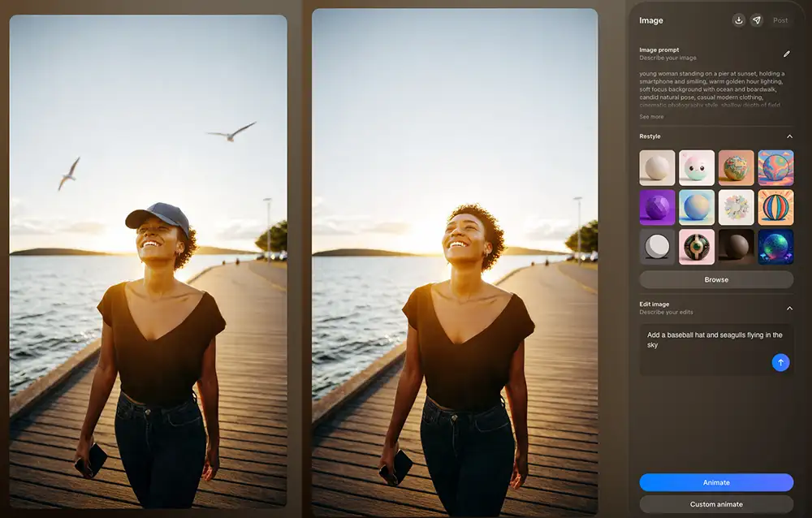Select the neon glowing globe style
This screenshot has width=812, height=518.
775,247
